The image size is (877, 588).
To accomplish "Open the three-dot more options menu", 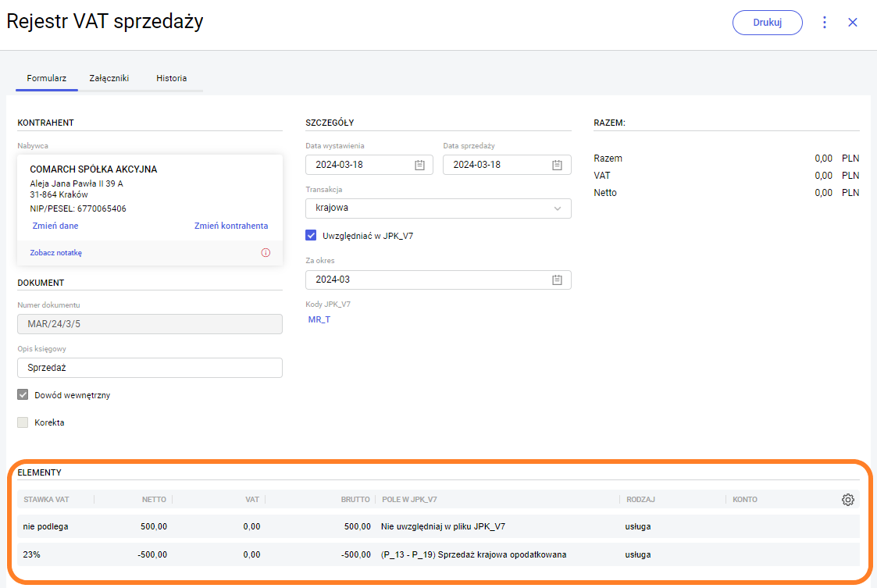I will [x=825, y=23].
